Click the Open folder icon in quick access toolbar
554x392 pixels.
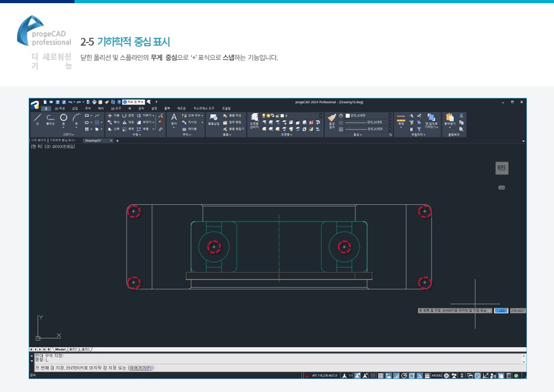pos(51,102)
